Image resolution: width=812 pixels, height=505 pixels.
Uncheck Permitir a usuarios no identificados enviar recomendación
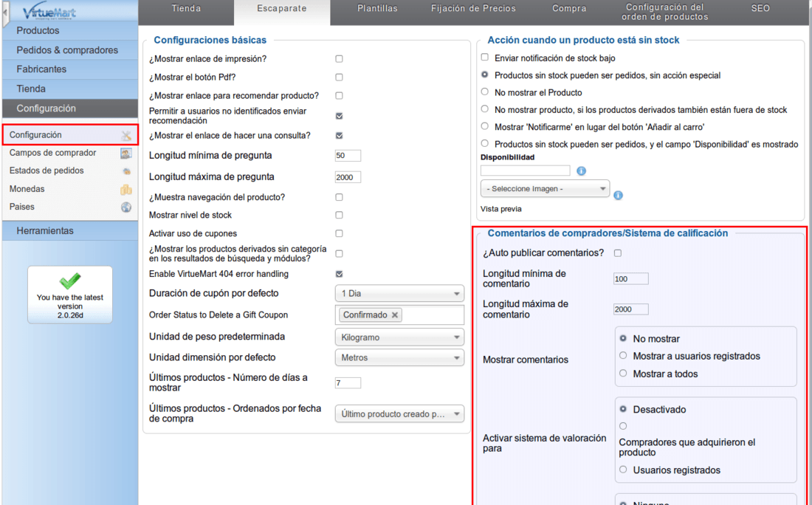click(340, 116)
